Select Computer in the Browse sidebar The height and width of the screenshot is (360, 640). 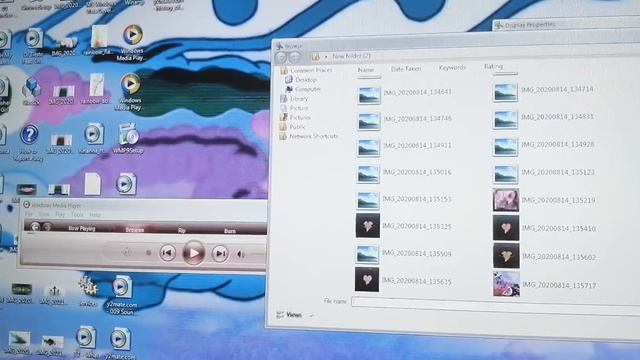tap(303, 89)
